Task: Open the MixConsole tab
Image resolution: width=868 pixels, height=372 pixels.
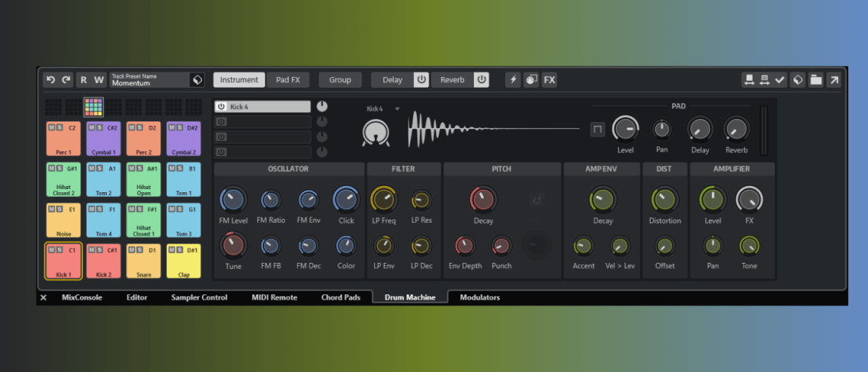Action: (x=81, y=297)
